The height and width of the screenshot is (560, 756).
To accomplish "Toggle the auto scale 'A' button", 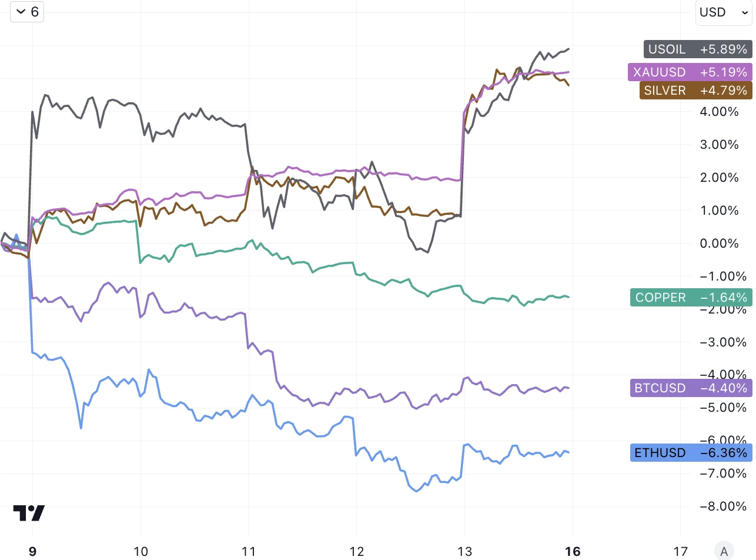I will pyautogui.click(x=724, y=551).
